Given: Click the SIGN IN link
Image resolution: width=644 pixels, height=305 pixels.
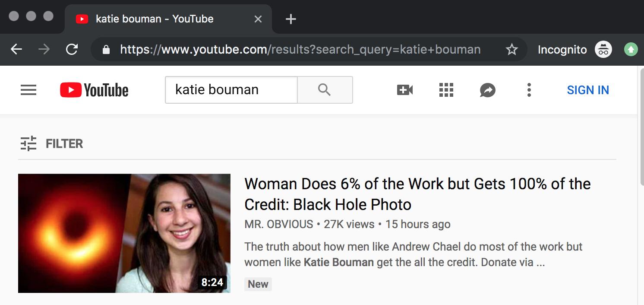Looking at the screenshot, I should tap(588, 90).
